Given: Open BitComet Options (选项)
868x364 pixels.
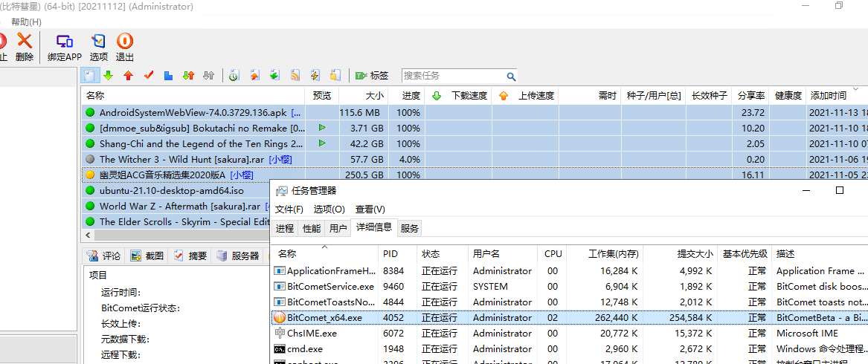Looking at the screenshot, I should click(98, 47).
